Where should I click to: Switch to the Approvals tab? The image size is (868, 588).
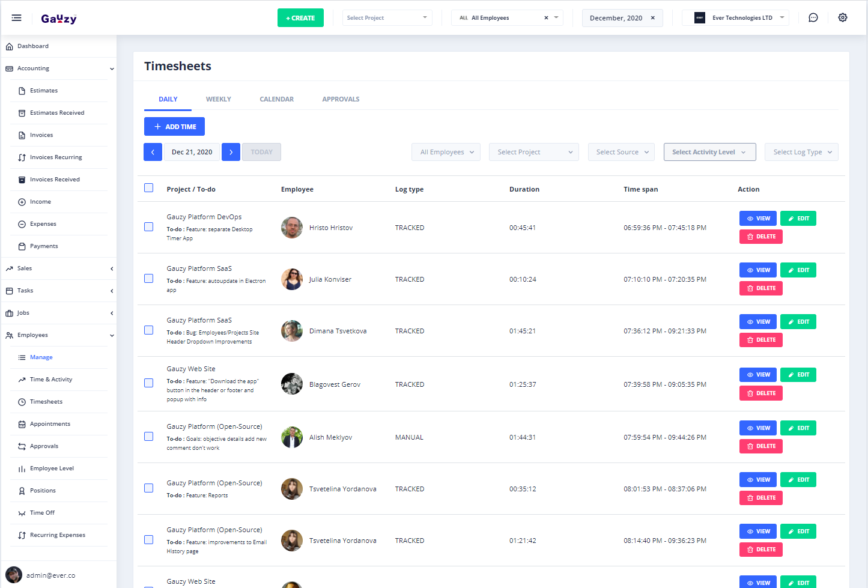pyautogui.click(x=341, y=99)
